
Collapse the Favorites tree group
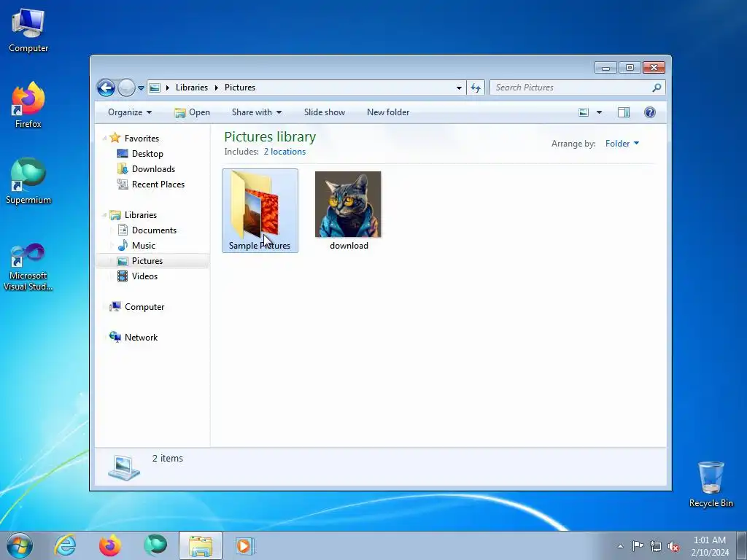point(104,139)
